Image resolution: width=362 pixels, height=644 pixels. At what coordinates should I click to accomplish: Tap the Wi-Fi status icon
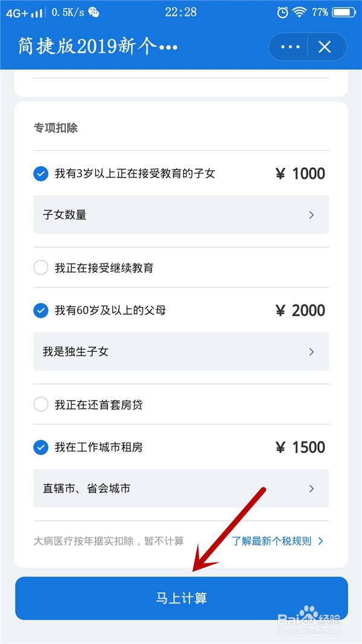click(x=300, y=12)
